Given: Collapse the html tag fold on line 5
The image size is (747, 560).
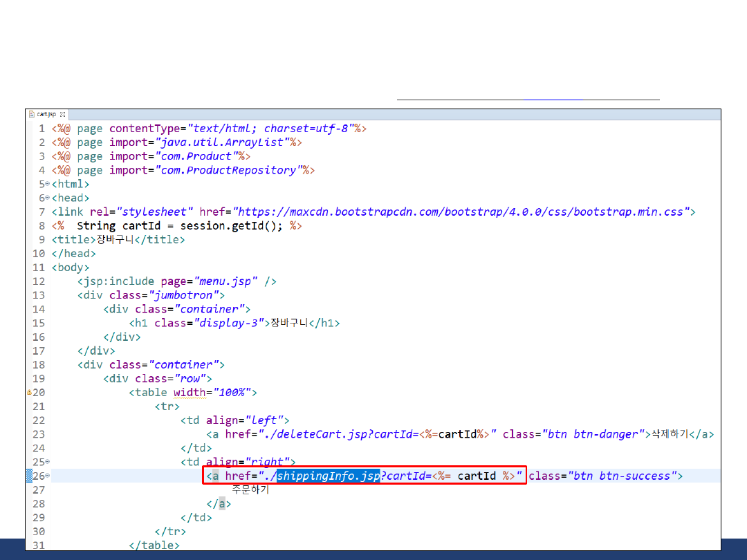Looking at the screenshot, I should (x=47, y=184).
